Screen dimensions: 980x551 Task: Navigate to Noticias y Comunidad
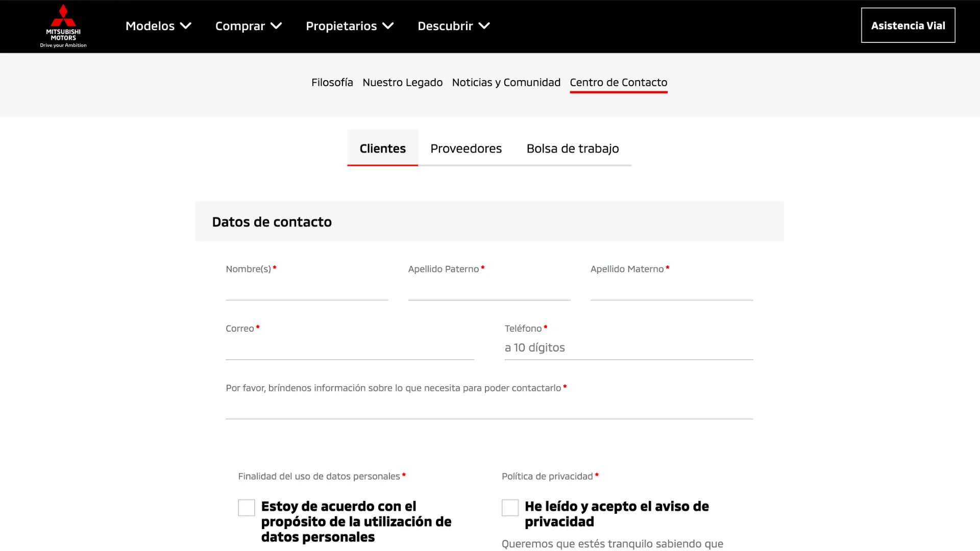pyautogui.click(x=506, y=83)
